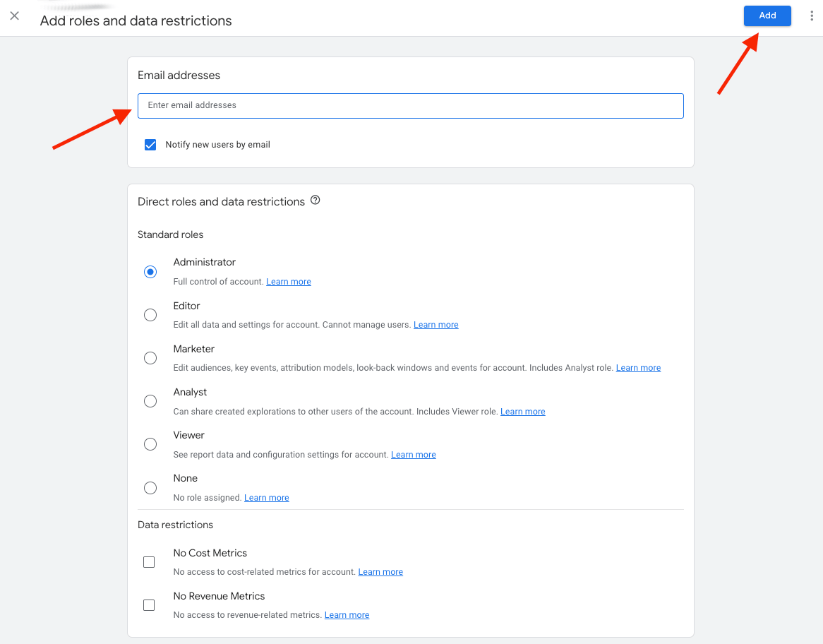Open Learn more for Editor role
Image resolution: width=823 pixels, height=644 pixels.
click(435, 325)
